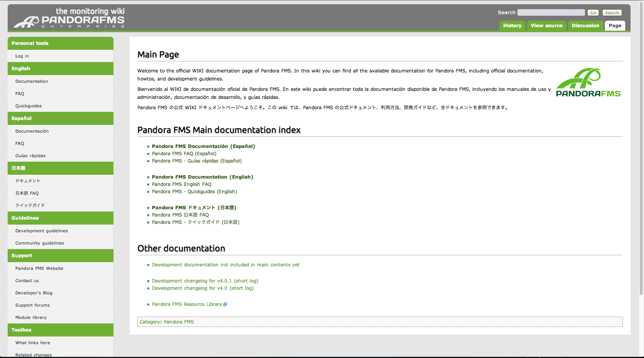644x358 pixels.
Task: Open Development guidelines in sidebar
Action: (41, 231)
